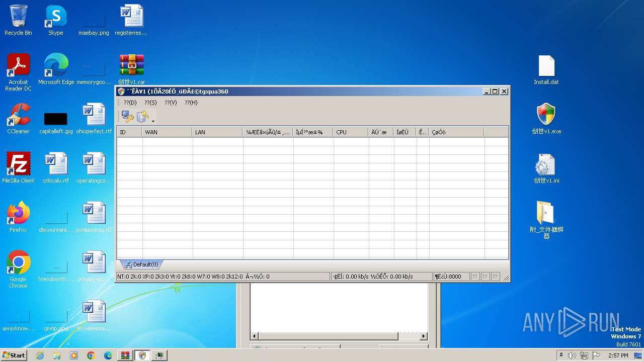
Task: Select the criticalu.rtf document
Action: 56,168
